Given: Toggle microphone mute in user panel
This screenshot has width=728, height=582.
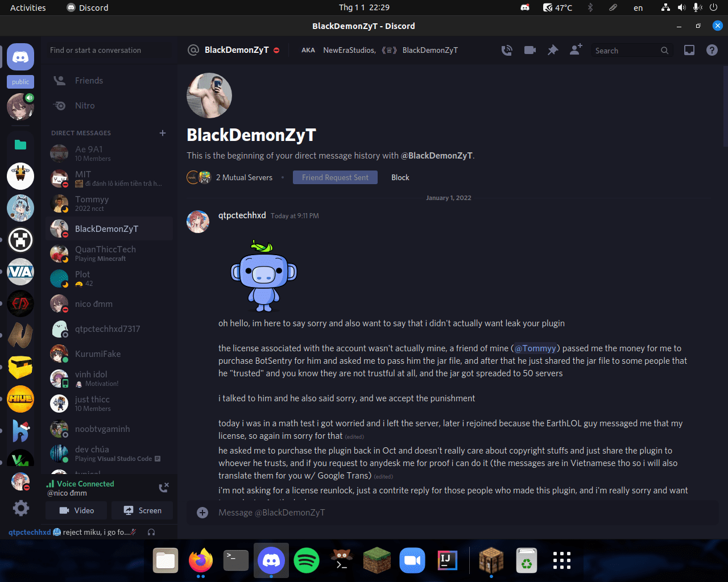Looking at the screenshot, I should click(133, 532).
